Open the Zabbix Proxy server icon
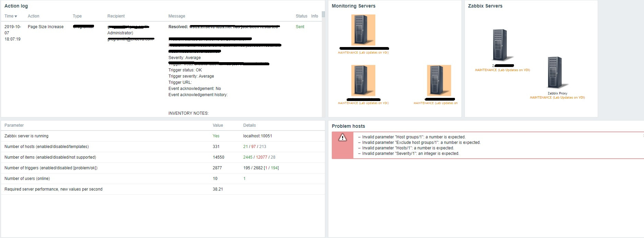This screenshot has width=644, height=238. pyautogui.click(x=557, y=73)
